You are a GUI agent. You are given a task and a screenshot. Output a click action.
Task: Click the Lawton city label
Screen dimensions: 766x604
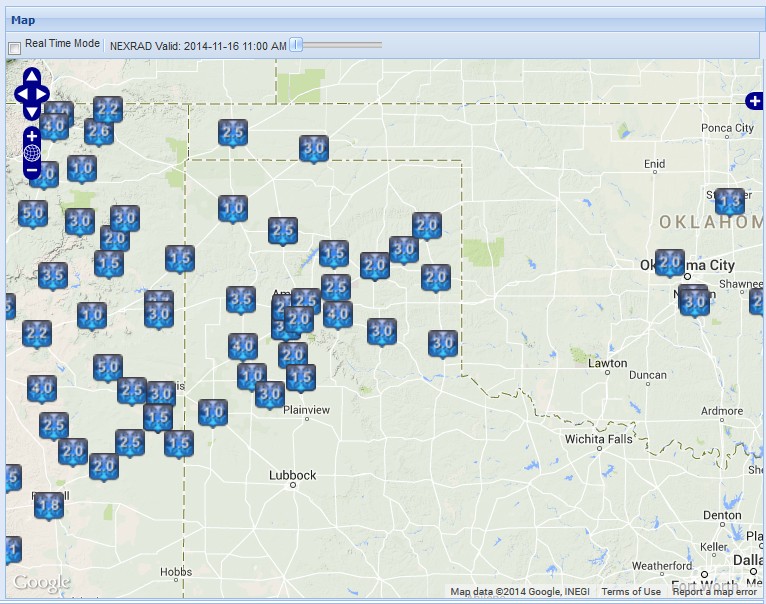click(x=607, y=363)
